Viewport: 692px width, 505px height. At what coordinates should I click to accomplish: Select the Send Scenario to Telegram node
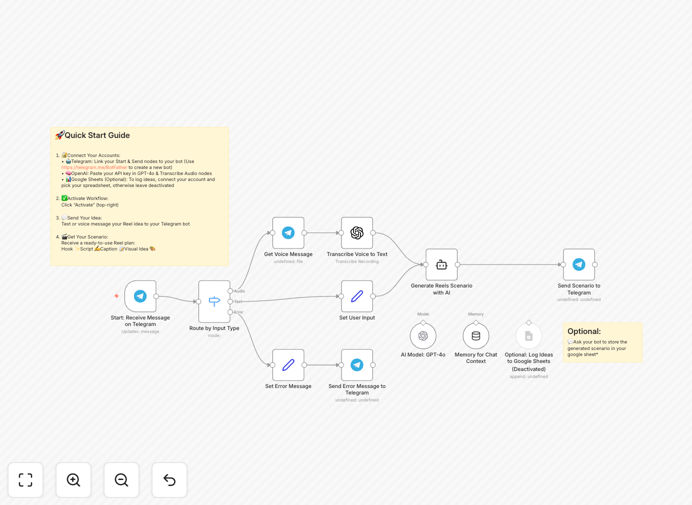[x=579, y=264]
